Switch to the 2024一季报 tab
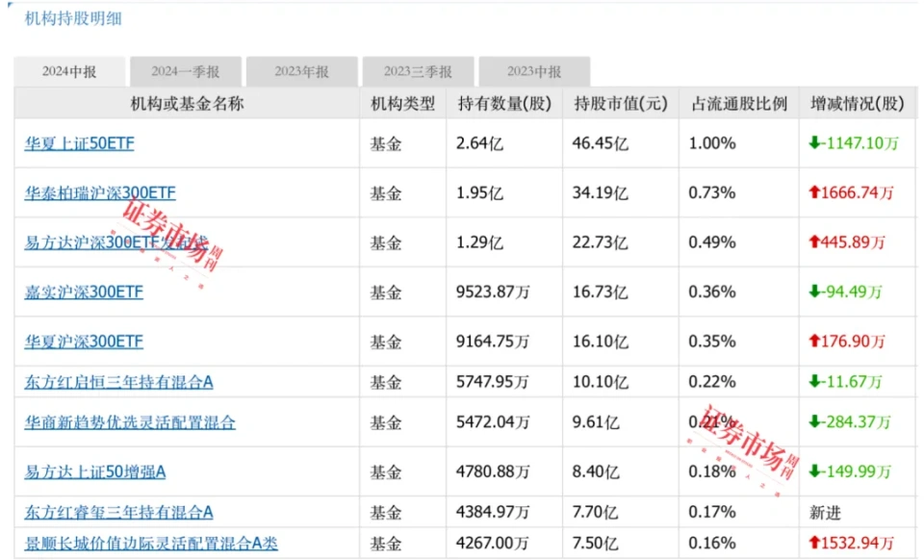 coord(186,72)
